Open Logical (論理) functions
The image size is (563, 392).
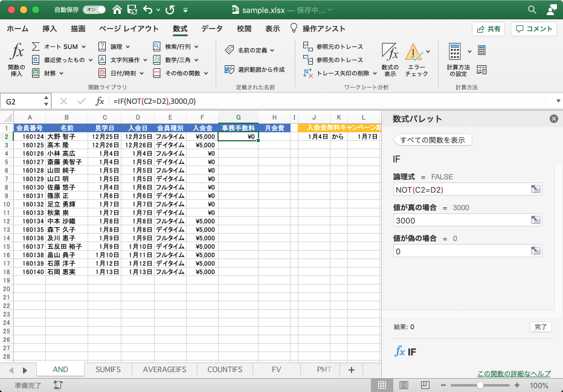pos(114,47)
